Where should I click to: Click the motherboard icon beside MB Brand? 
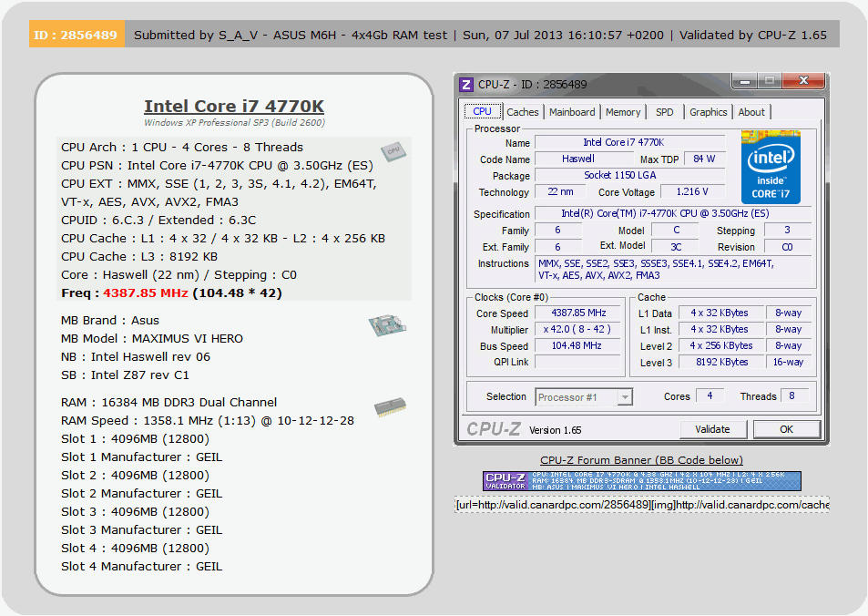[x=387, y=325]
